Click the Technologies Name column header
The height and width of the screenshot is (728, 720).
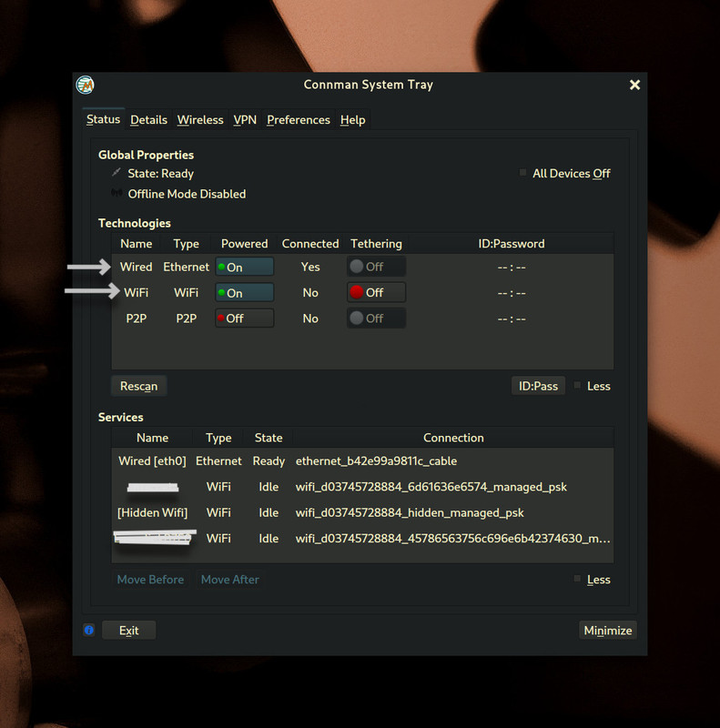coord(137,244)
